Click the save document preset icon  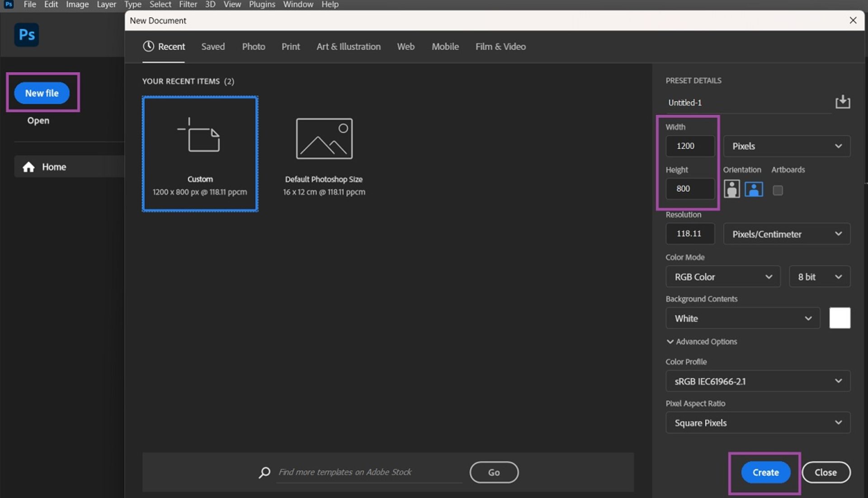[842, 102]
